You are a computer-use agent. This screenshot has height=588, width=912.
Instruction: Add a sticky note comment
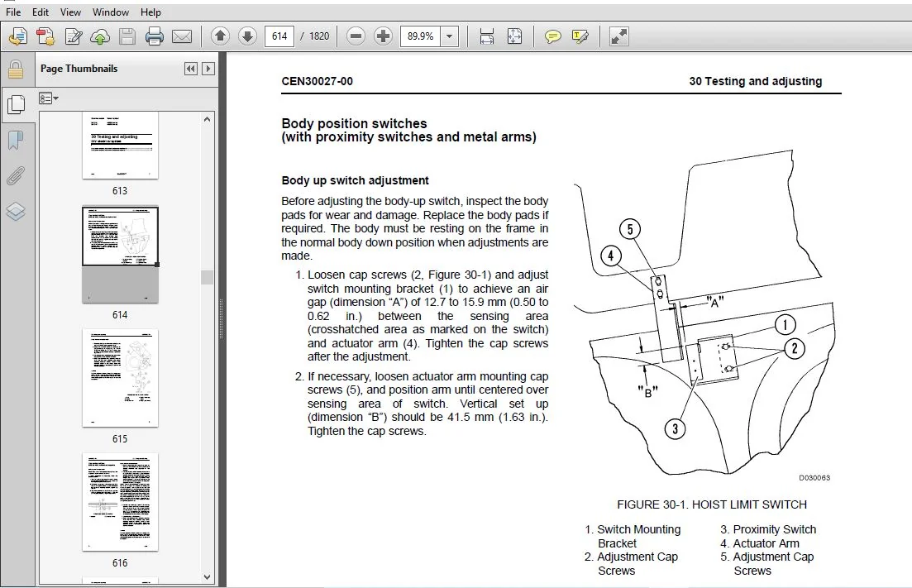pos(552,36)
